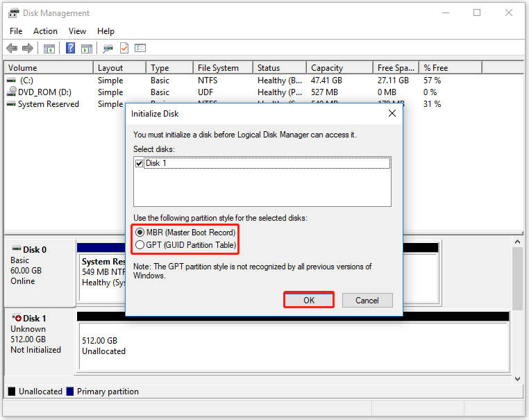Click the blue Primary partition legend swatch

tap(70, 392)
